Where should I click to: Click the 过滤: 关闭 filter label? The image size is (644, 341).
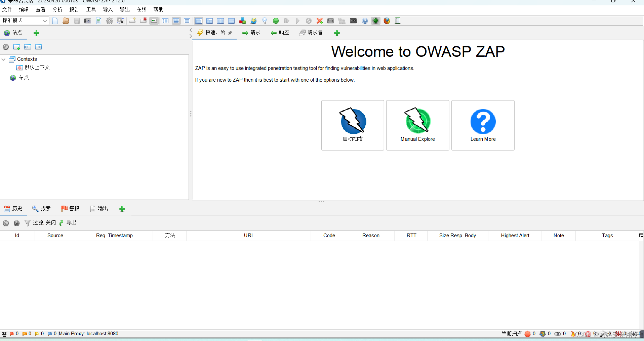point(44,223)
